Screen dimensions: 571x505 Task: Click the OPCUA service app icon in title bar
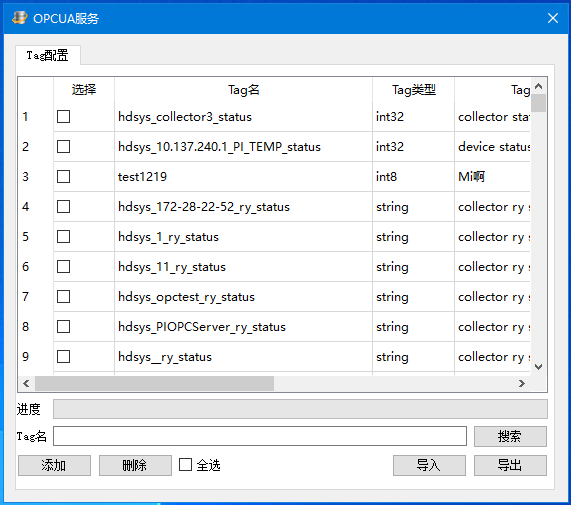click(x=19, y=18)
